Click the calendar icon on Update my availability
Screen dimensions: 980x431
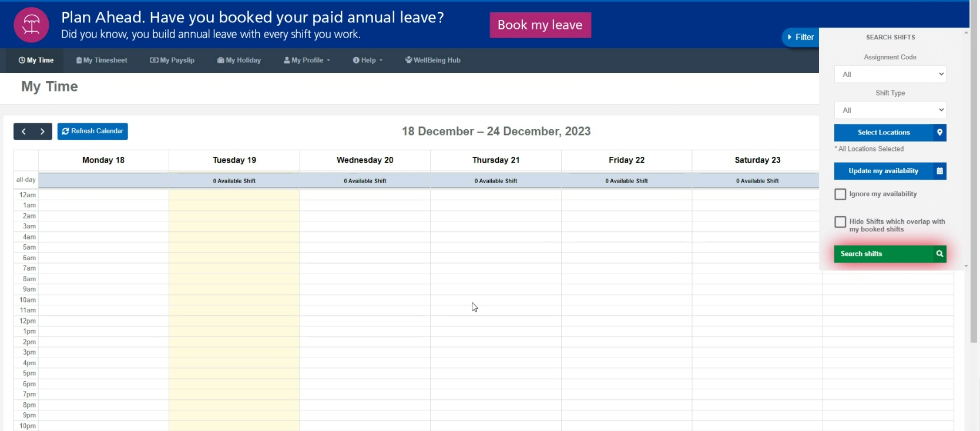(x=939, y=171)
